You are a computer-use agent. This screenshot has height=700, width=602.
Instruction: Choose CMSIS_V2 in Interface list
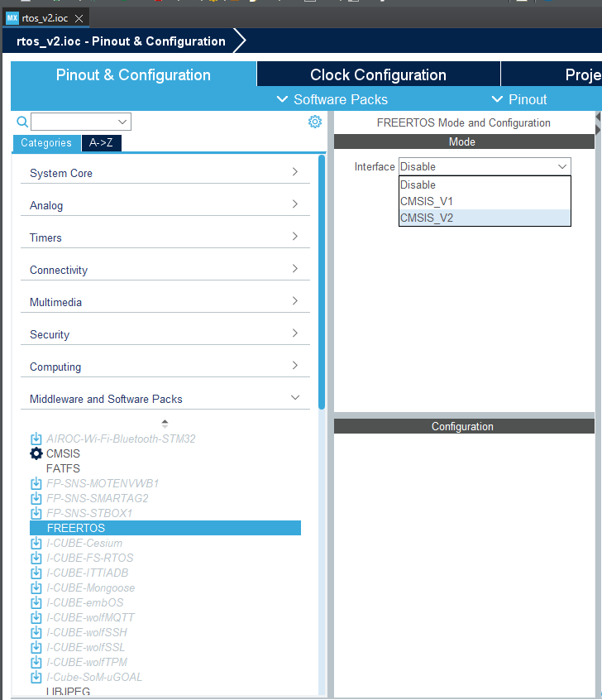[x=485, y=218]
